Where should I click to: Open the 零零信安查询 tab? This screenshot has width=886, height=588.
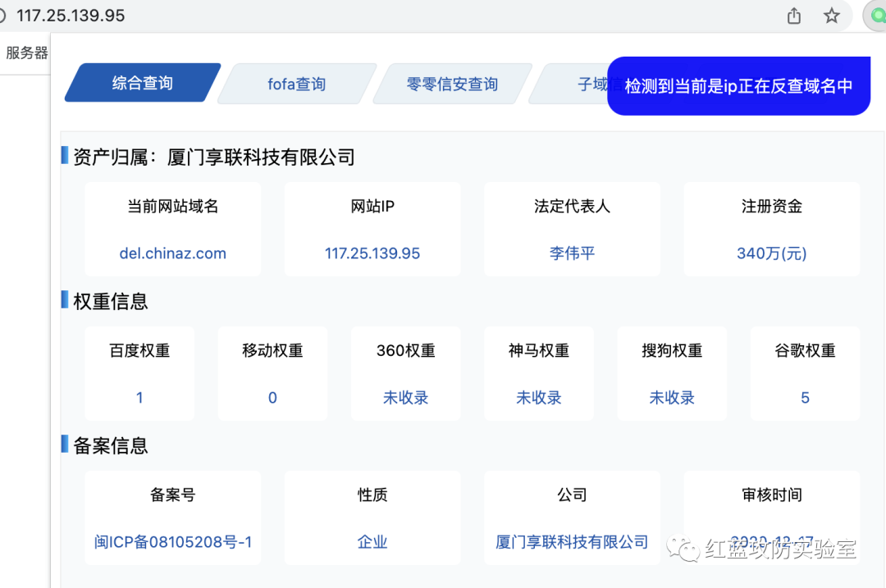pyautogui.click(x=452, y=84)
